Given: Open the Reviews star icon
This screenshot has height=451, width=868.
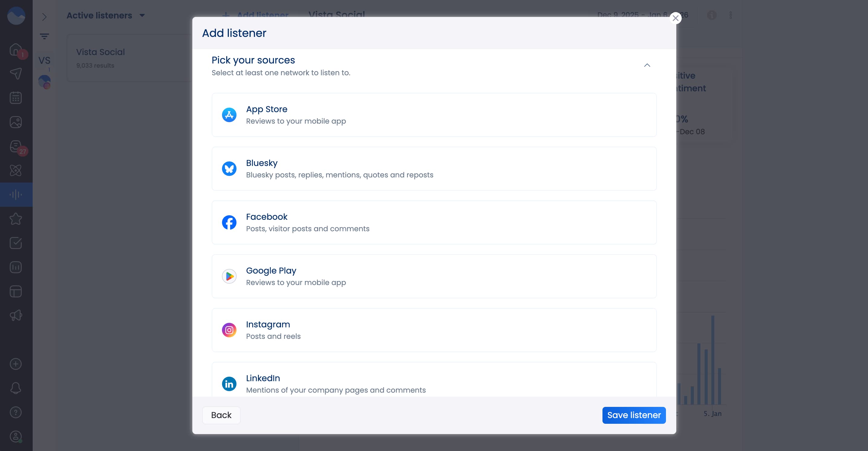Looking at the screenshot, I should point(15,219).
